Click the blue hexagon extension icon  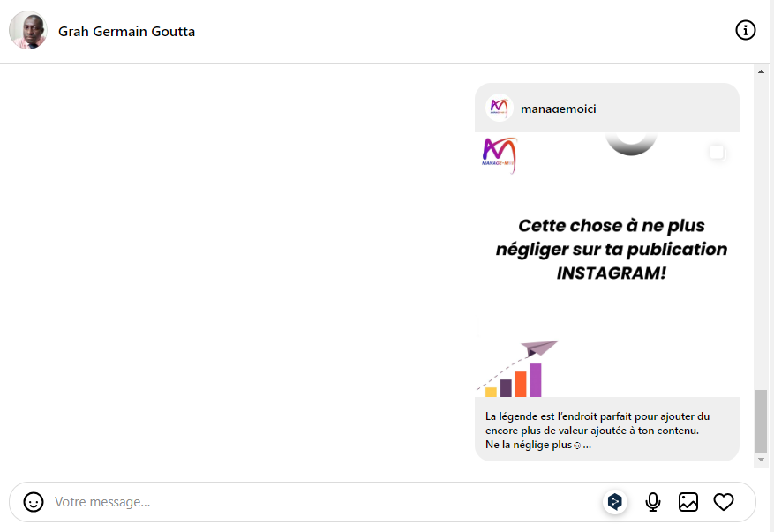click(x=615, y=502)
